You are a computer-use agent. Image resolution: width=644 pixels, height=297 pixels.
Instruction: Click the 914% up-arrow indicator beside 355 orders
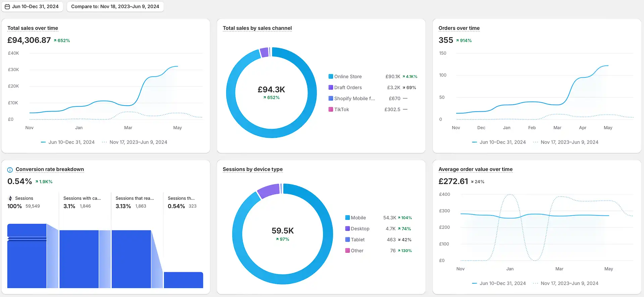[x=464, y=41]
